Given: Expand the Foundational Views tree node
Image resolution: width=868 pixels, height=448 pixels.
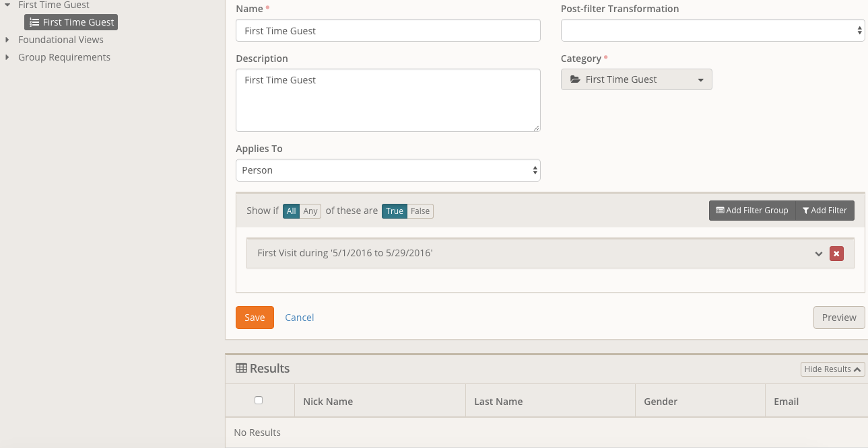Looking at the screenshot, I should [7, 40].
